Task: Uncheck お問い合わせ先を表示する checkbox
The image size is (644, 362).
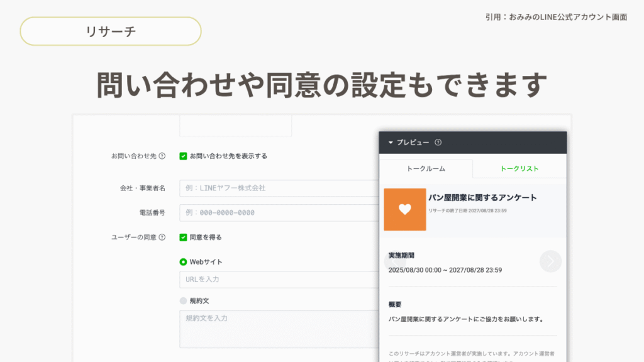Action: [183, 156]
